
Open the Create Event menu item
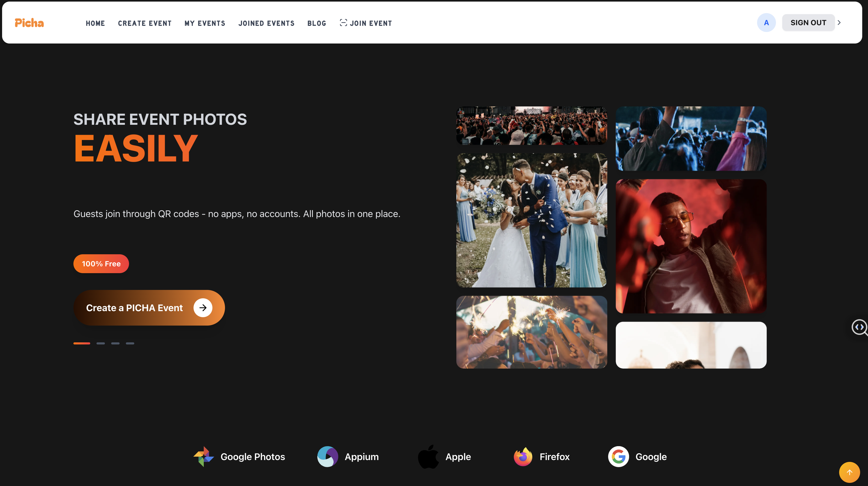144,23
